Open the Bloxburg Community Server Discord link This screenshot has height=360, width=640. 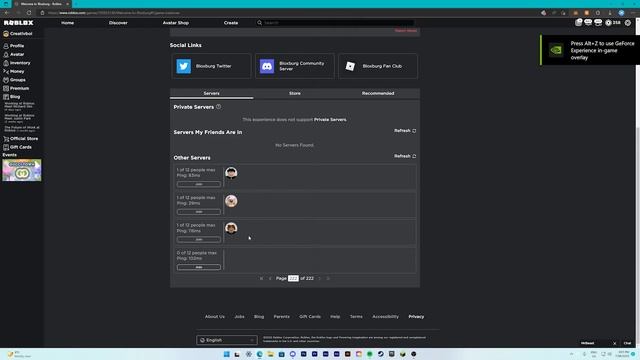pyautogui.click(x=295, y=66)
